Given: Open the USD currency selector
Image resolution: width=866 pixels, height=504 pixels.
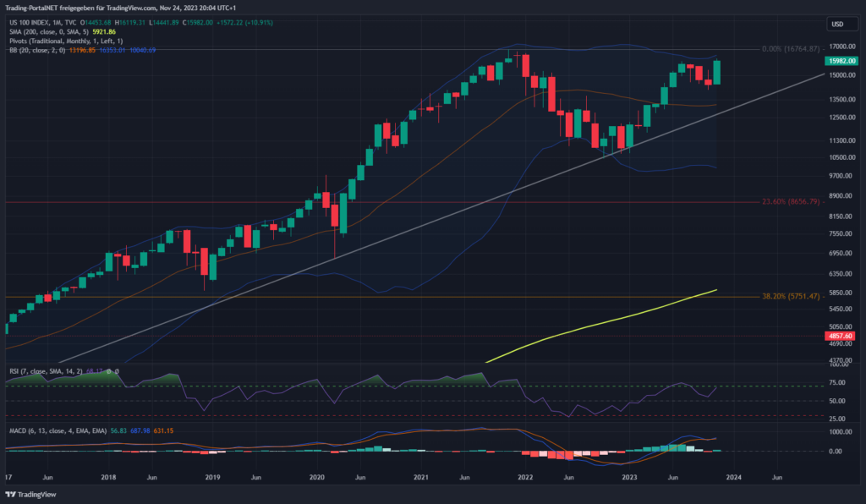Looking at the screenshot, I should pyautogui.click(x=837, y=24).
